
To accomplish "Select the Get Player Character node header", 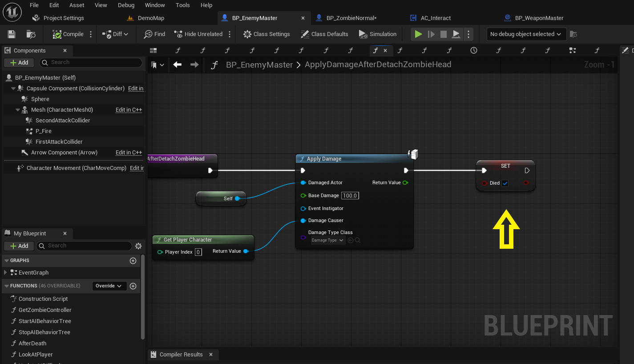I will (x=203, y=240).
